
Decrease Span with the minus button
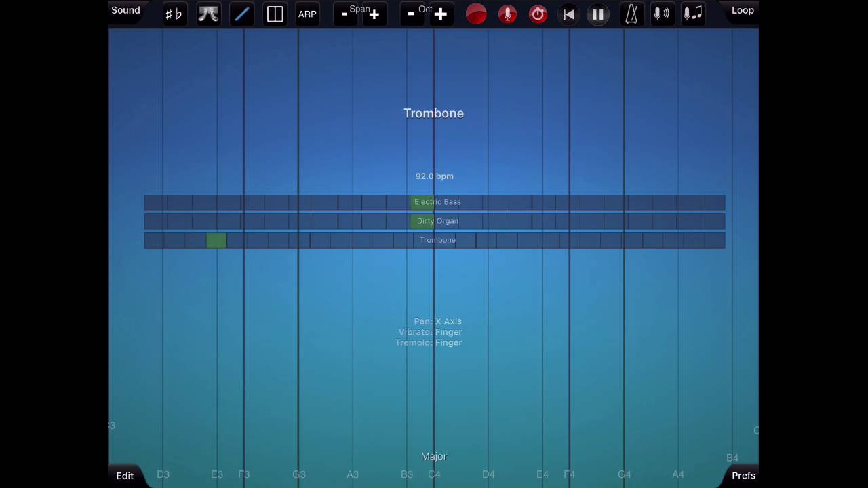(344, 14)
